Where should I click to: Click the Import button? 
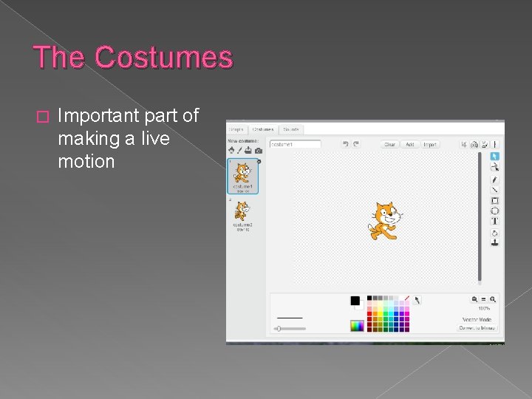pos(430,145)
